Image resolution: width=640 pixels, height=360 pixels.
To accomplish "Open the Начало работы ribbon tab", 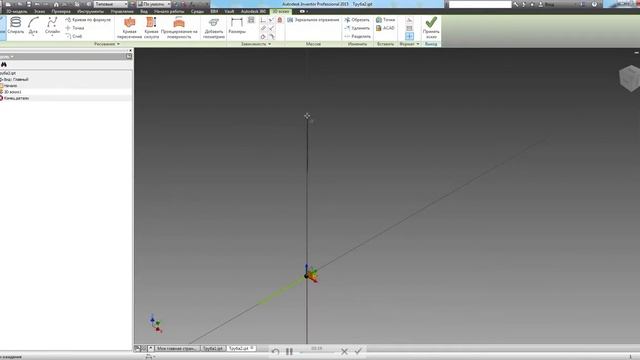I will click(x=169, y=11).
